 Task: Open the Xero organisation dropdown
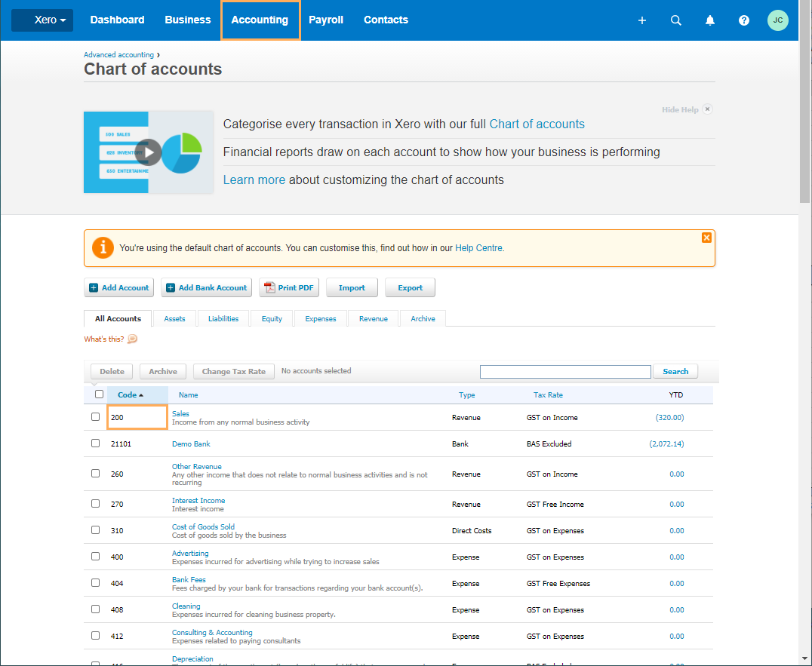(x=42, y=20)
